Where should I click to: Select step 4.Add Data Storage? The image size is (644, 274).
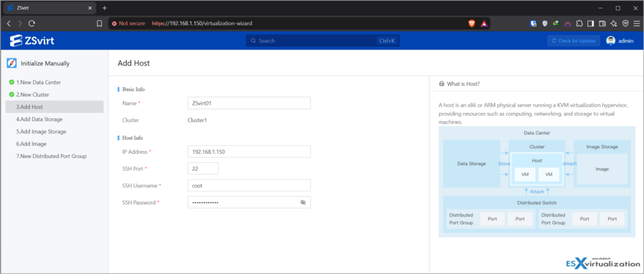(39, 119)
